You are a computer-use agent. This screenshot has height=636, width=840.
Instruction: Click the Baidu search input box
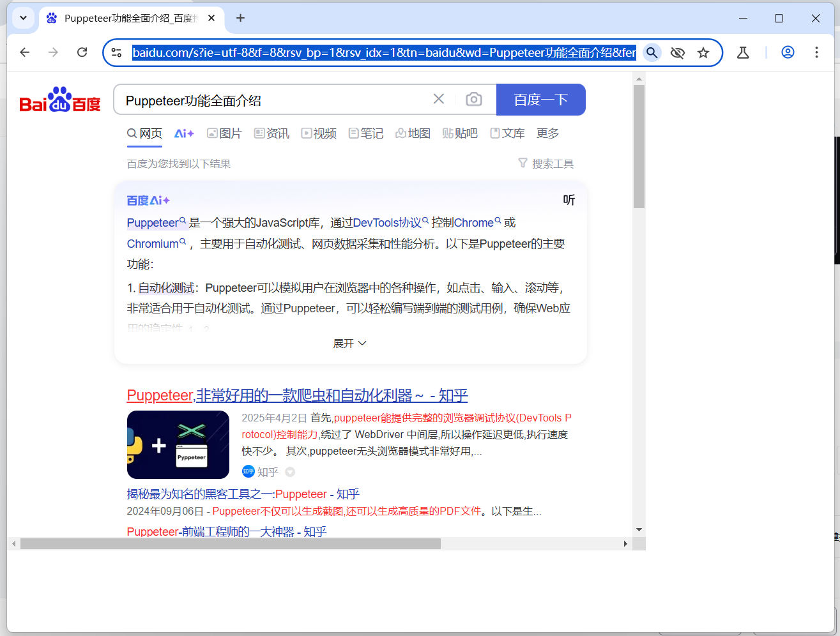click(x=275, y=100)
